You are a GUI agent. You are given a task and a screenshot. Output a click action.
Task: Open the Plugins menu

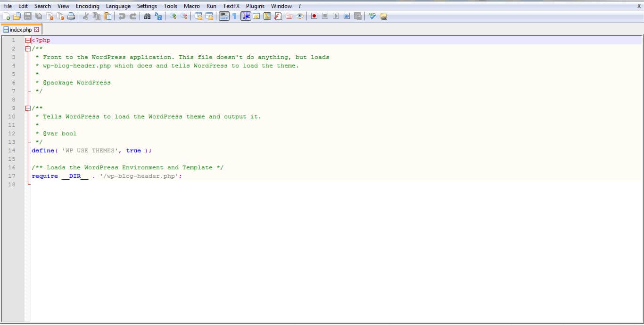(x=255, y=6)
